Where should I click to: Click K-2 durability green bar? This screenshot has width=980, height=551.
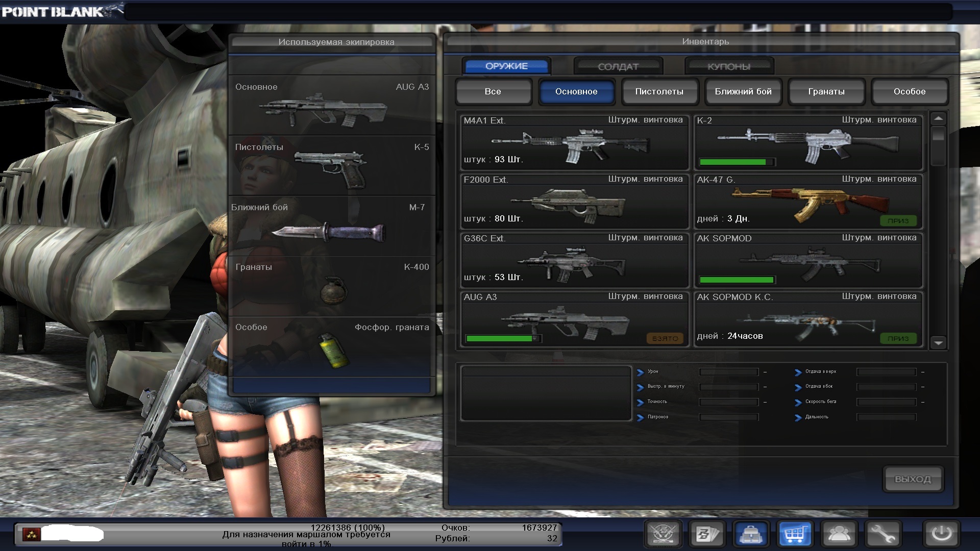tap(737, 162)
